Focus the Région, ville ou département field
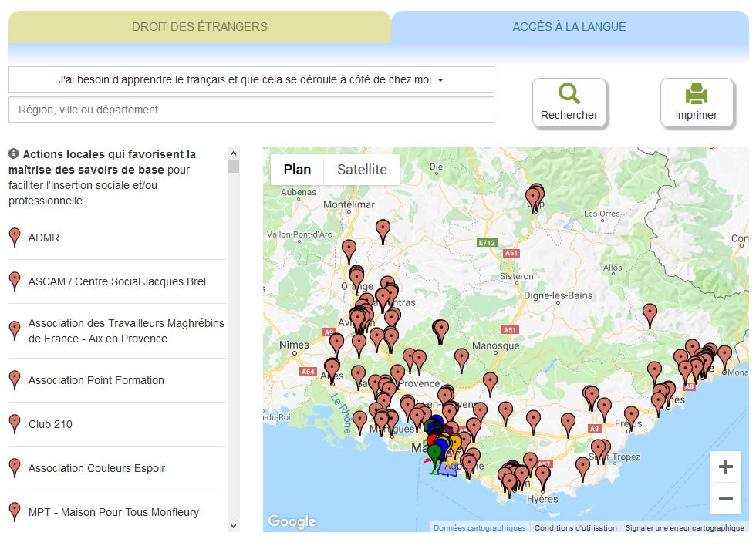This screenshot has height=546, width=756. pyautogui.click(x=251, y=110)
